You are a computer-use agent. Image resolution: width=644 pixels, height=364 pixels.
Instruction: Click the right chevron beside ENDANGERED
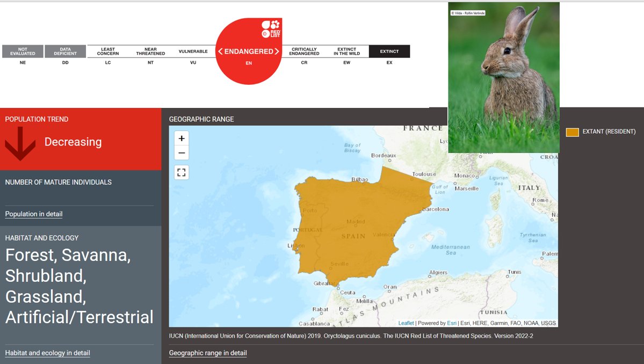[x=277, y=52]
